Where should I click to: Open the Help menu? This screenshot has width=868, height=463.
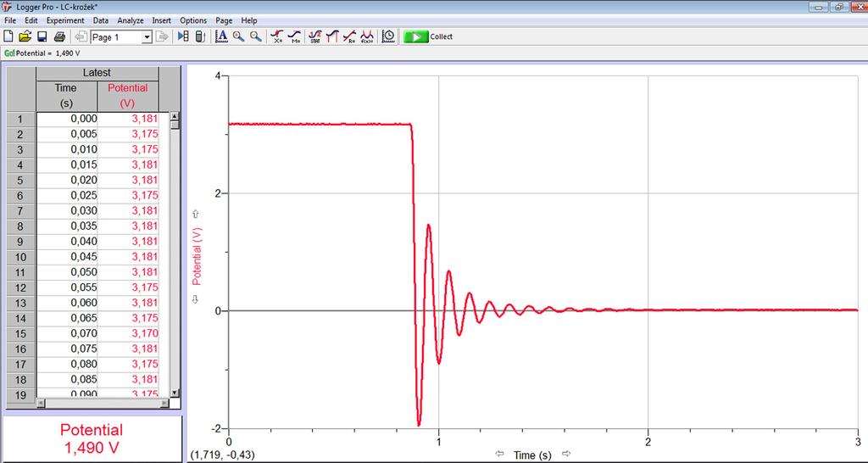249,20
